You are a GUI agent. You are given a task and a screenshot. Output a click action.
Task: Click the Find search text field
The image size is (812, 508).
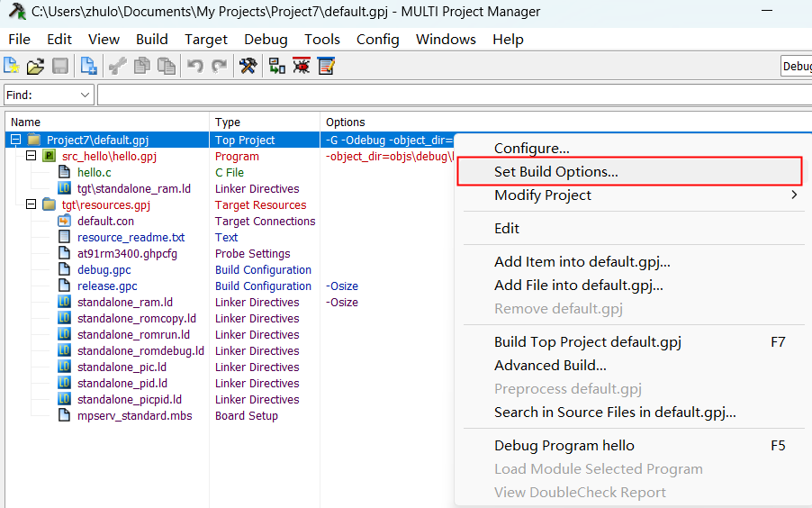(450, 95)
